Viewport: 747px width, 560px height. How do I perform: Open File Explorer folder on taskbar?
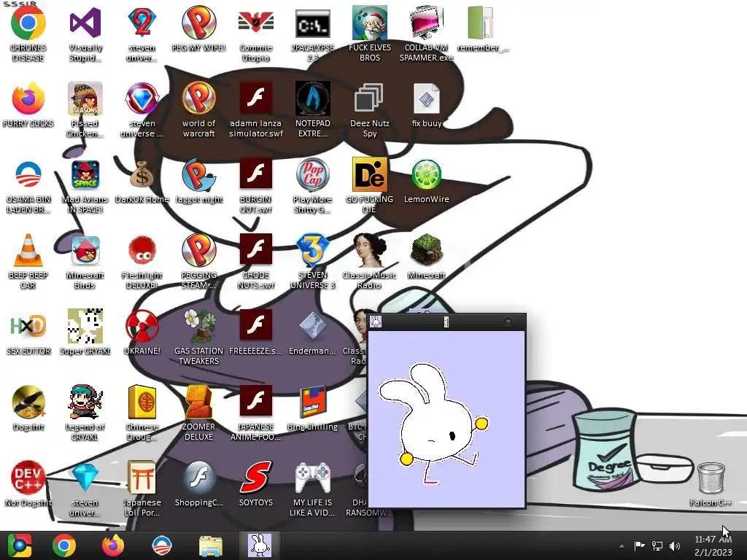click(210, 546)
